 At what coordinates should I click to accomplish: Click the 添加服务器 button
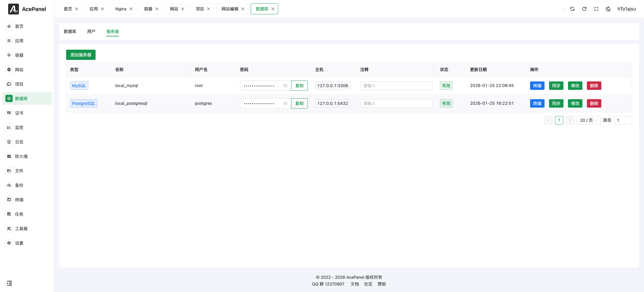point(81,55)
